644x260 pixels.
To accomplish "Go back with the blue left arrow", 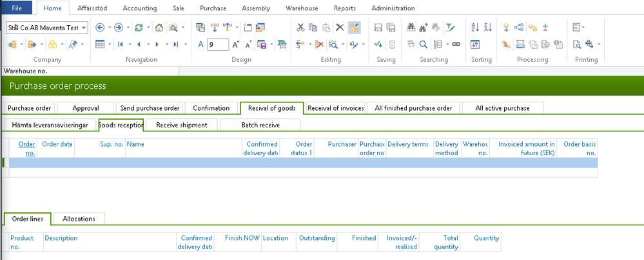I will 100,28.
